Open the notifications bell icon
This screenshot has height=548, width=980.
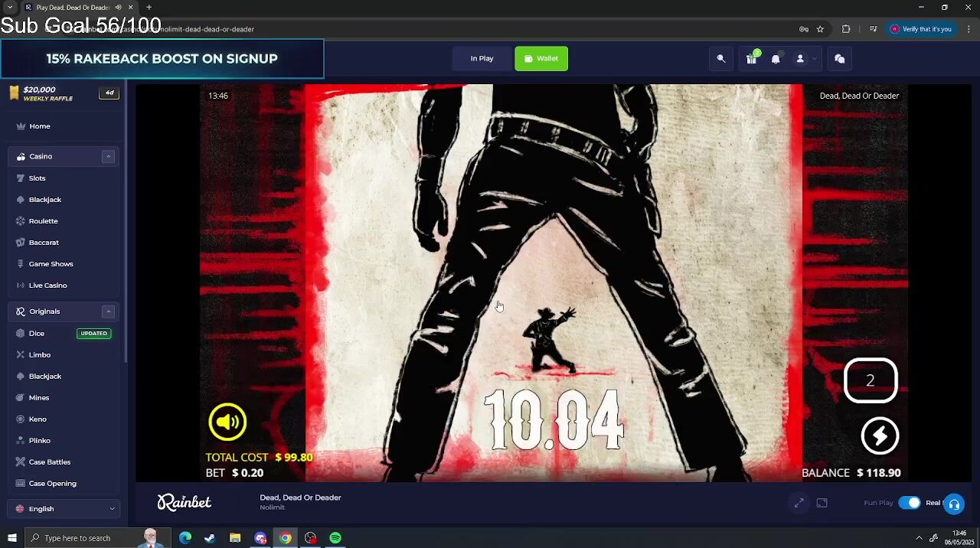click(x=776, y=59)
